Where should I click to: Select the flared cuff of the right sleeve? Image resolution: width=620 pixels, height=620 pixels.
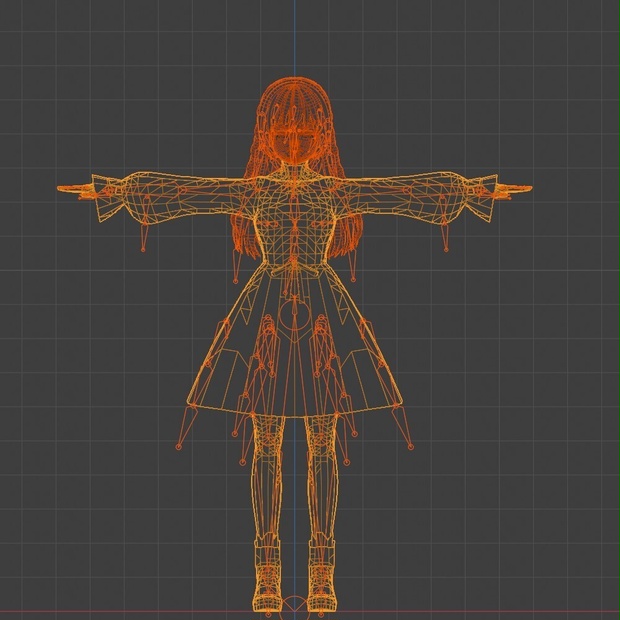[480, 197]
